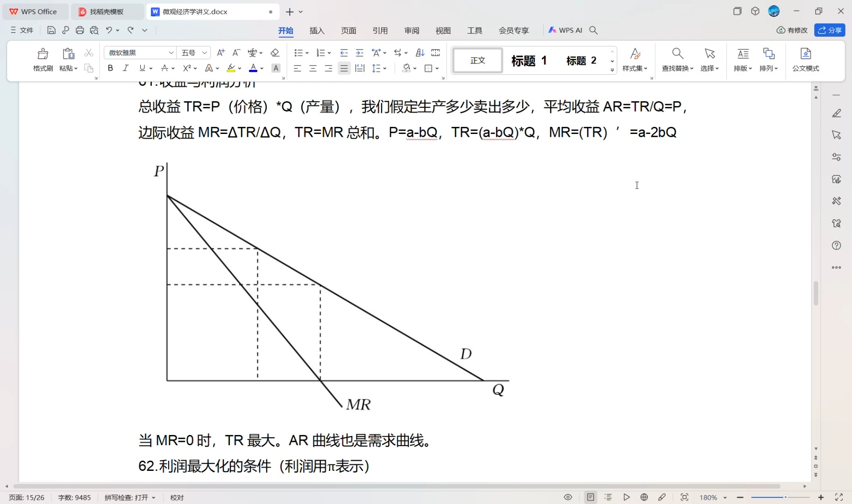The width and height of the screenshot is (852, 504).
Task: Apply highlight color to selected text
Action: [231, 68]
